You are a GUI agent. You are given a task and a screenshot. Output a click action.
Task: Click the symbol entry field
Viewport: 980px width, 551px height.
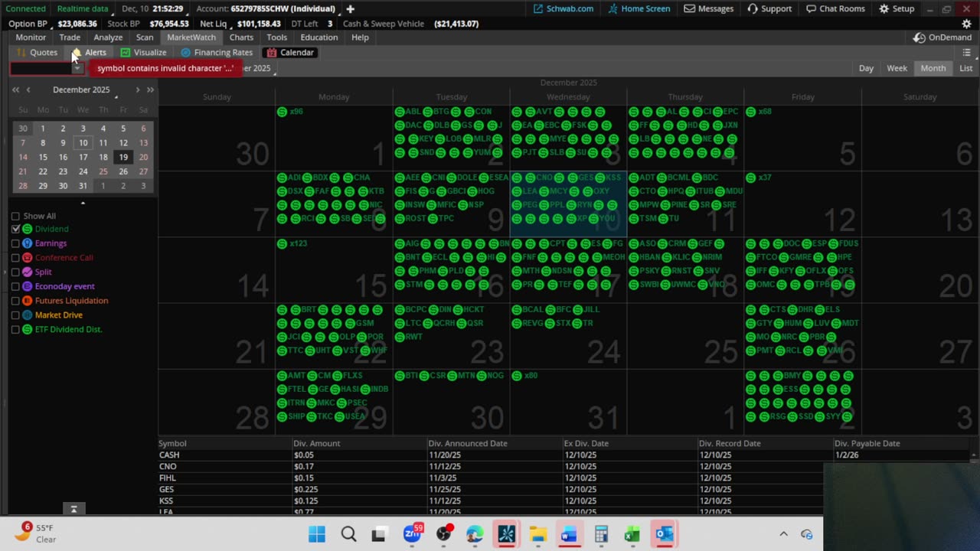41,68
